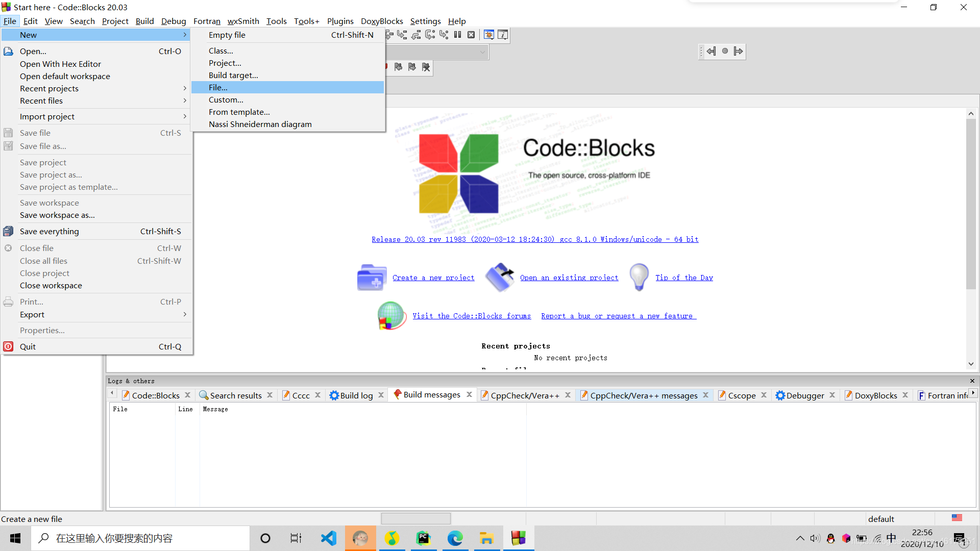
Task: Show hidden system tray icons chevron
Action: click(800, 538)
